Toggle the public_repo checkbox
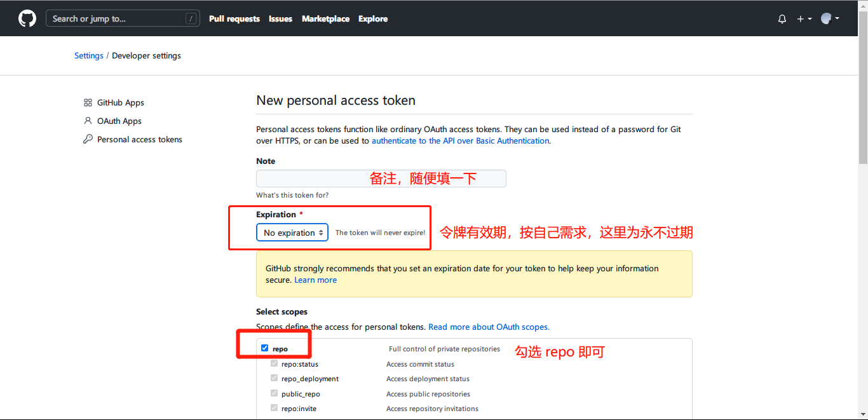The width and height of the screenshot is (868, 420). click(275, 393)
